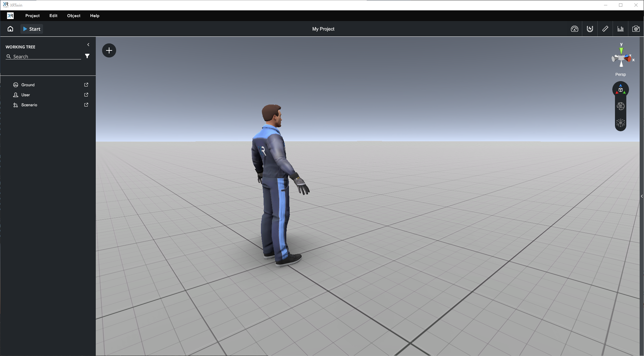Screen dimensions: 644x356
Task: Toggle the Persp view gizmo to orthographic
Action: (620, 74)
